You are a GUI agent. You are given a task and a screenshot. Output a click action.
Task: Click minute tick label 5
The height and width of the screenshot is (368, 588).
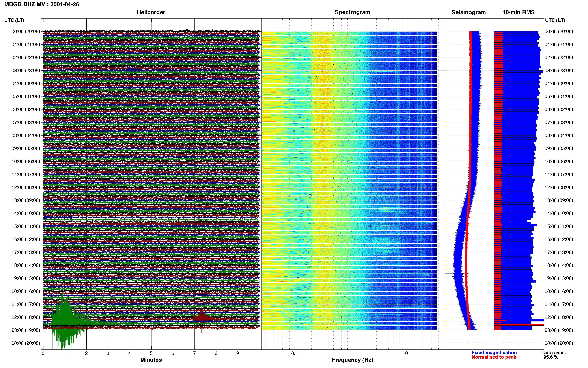point(151,353)
